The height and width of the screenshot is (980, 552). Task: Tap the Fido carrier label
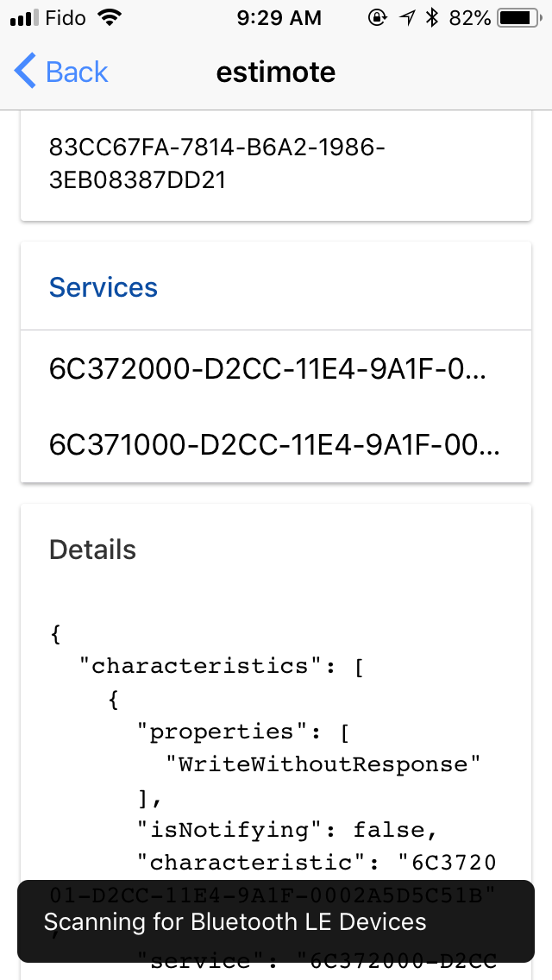click(66, 18)
